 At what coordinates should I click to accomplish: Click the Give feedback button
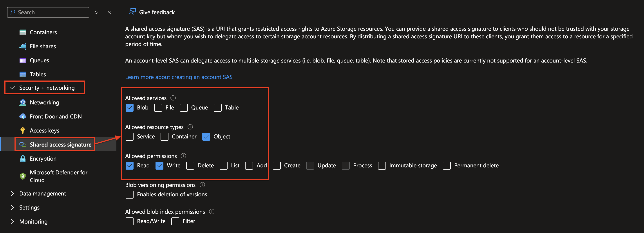pos(152,12)
